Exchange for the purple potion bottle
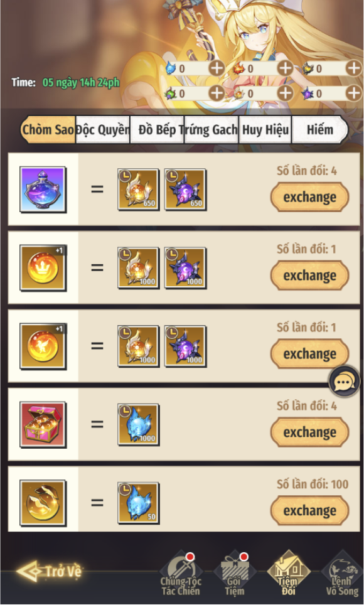This screenshot has width=364, height=605. click(309, 197)
